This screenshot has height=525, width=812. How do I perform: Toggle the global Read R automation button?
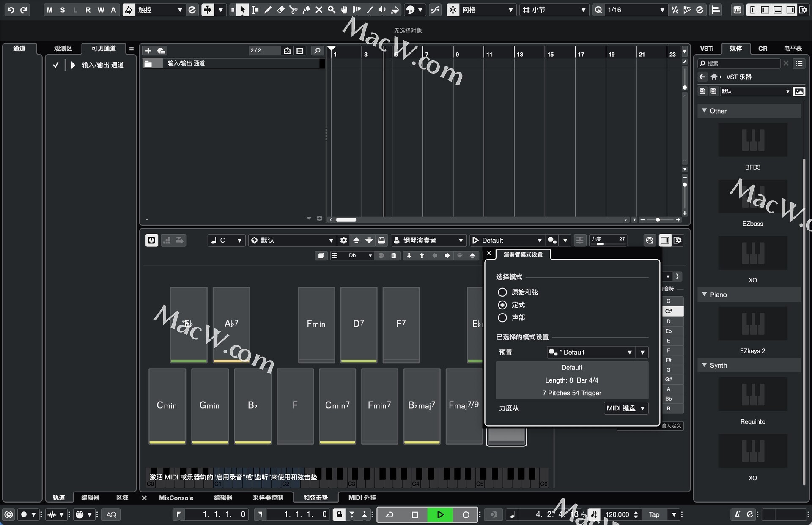click(88, 10)
